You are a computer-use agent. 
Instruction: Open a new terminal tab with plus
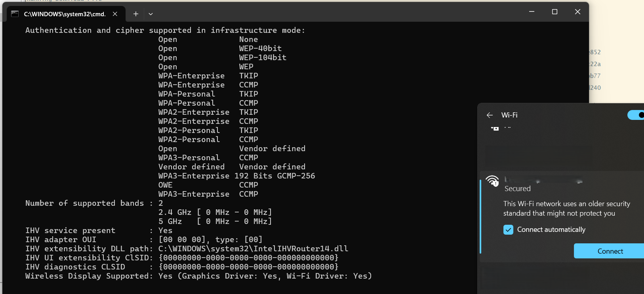click(x=135, y=14)
